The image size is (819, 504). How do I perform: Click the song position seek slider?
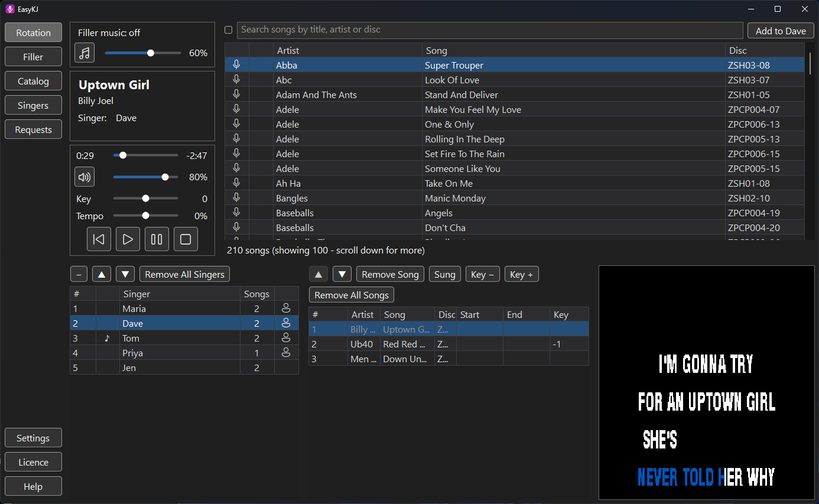pos(145,155)
